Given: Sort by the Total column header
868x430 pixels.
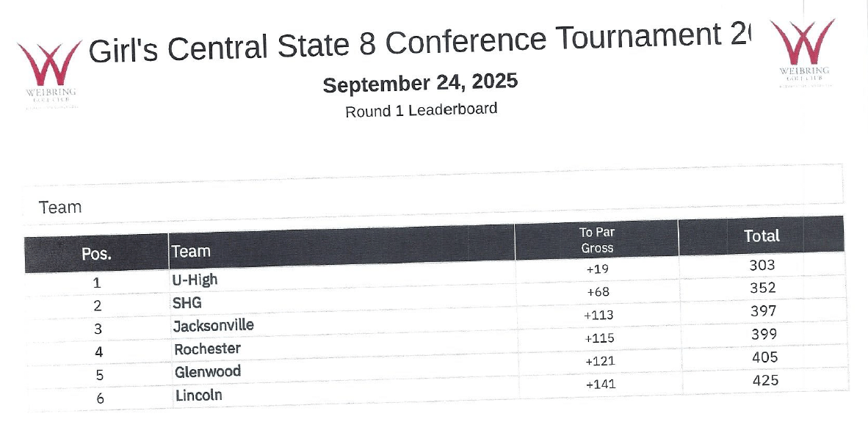Looking at the screenshot, I should [x=762, y=236].
